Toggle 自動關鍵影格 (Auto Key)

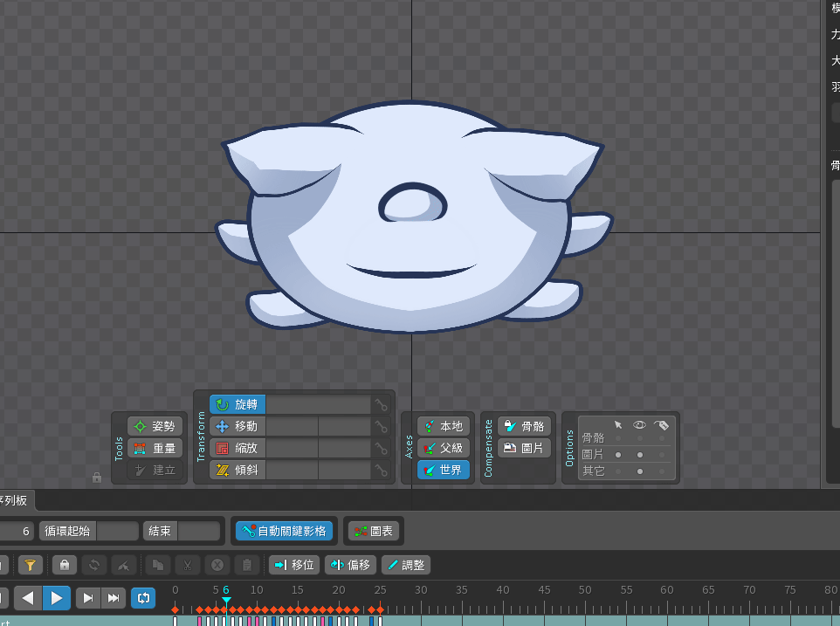[x=285, y=531]
